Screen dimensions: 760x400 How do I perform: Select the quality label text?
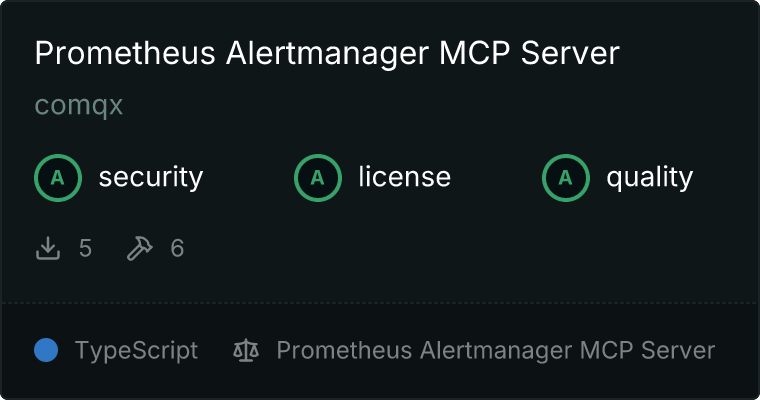tap(650, 178)
